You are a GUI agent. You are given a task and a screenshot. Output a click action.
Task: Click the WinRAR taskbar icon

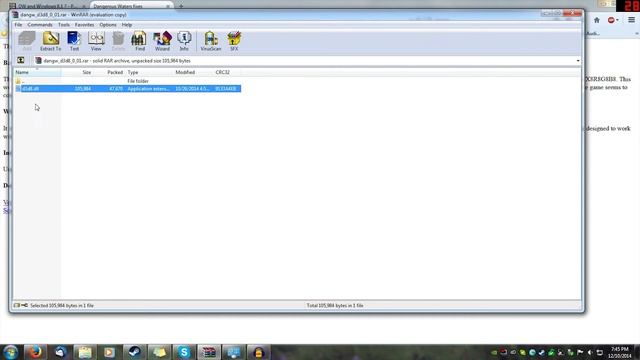click(209, 352)
